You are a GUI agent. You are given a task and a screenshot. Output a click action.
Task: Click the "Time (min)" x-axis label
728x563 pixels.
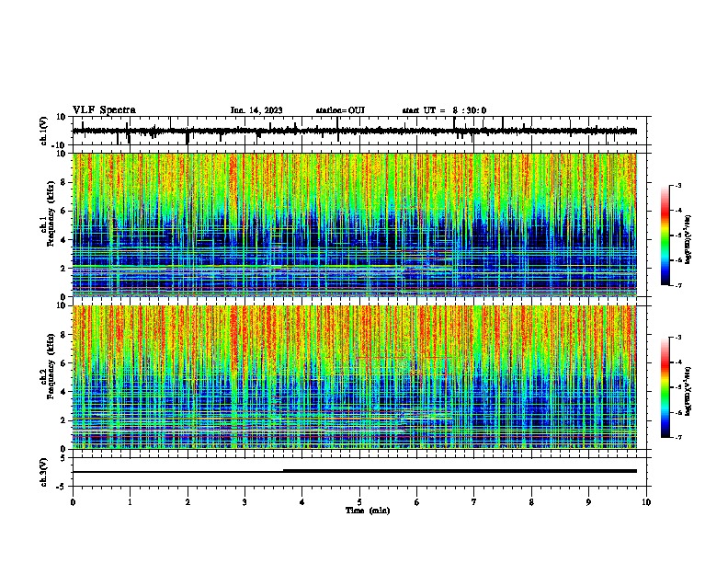tap(368, 511)
